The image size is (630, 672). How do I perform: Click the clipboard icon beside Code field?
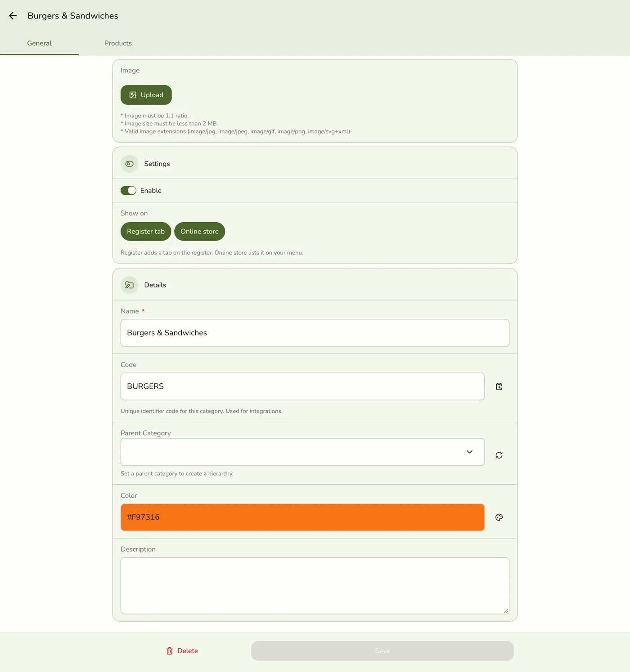[x=499, y=386]
